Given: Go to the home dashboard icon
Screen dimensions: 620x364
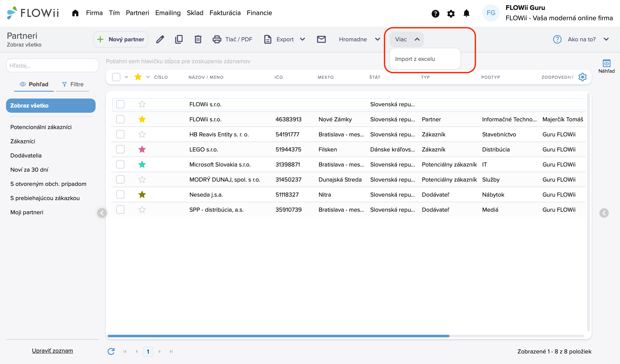Looking at the screenshot, I should (x=75, y=13).
